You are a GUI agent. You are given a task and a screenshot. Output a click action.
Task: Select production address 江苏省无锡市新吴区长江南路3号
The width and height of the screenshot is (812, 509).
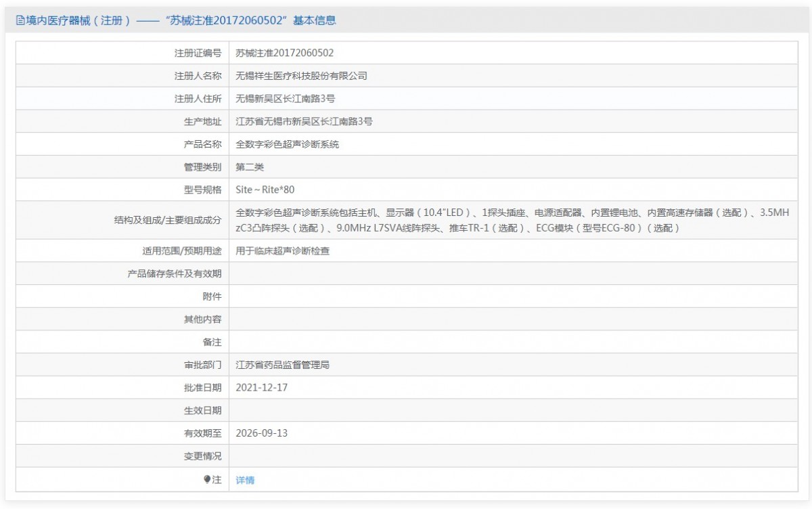(304, 122)
